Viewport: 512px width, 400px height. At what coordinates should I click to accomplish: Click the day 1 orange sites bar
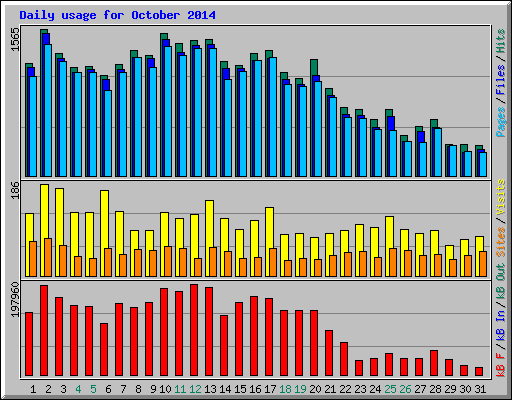[33, 259]
